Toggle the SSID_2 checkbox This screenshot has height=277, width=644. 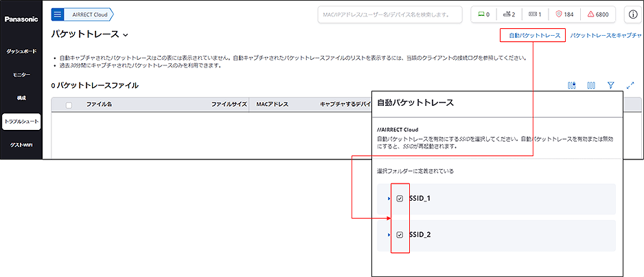click(400, 234)
